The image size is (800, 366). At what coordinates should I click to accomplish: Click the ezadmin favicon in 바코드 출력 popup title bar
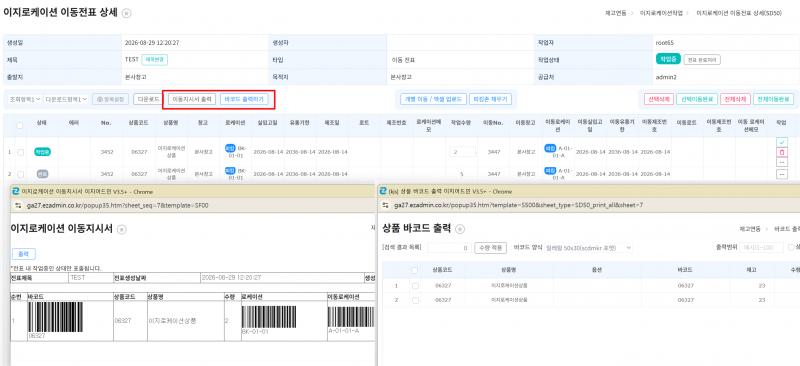coord(383,191)
